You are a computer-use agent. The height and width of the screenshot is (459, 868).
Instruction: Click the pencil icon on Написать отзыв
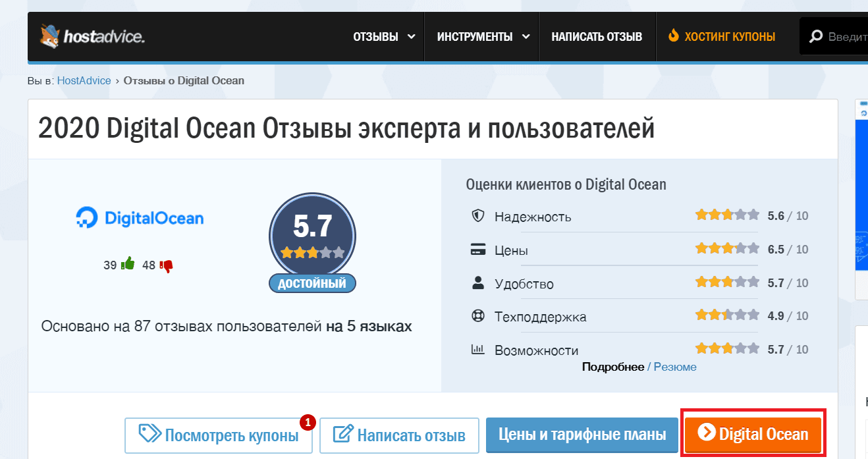click(343, 435)
